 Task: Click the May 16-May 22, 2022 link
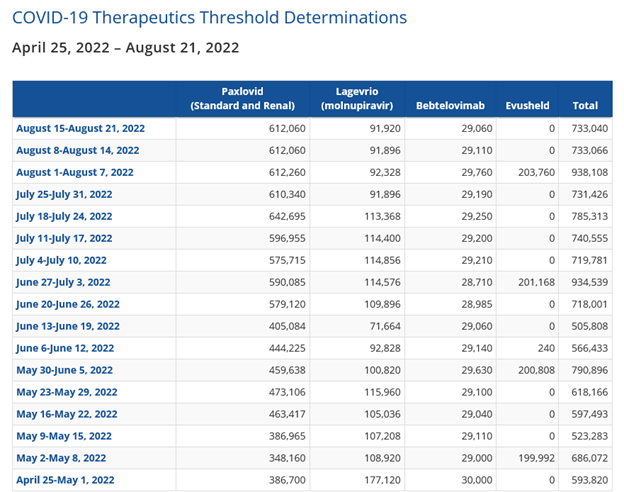65,414
